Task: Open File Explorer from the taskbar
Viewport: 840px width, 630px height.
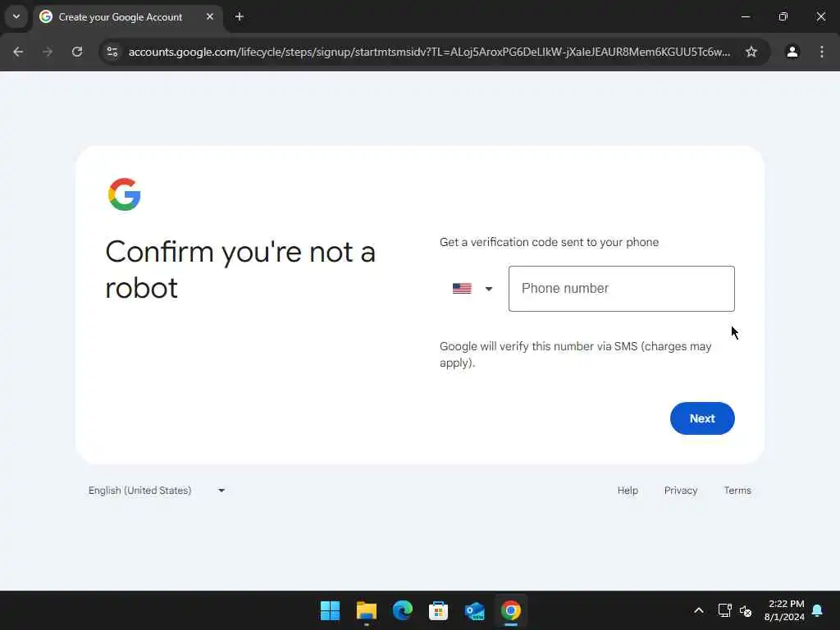Action: tap(367, 610)
